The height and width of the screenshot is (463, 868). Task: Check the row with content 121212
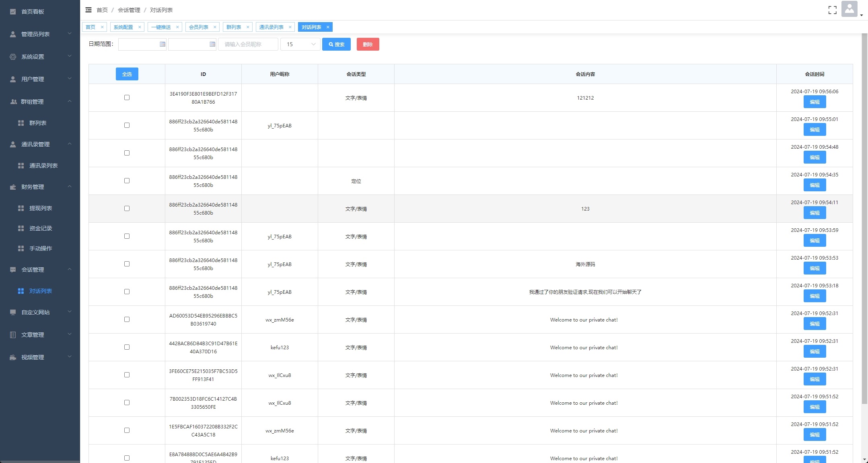[127, 98]
